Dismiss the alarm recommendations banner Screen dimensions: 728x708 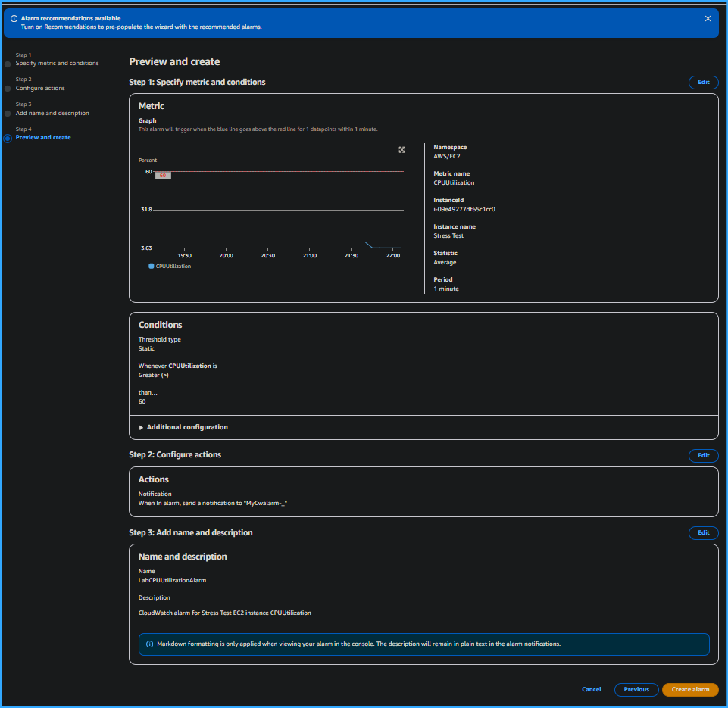coord(708,18)
